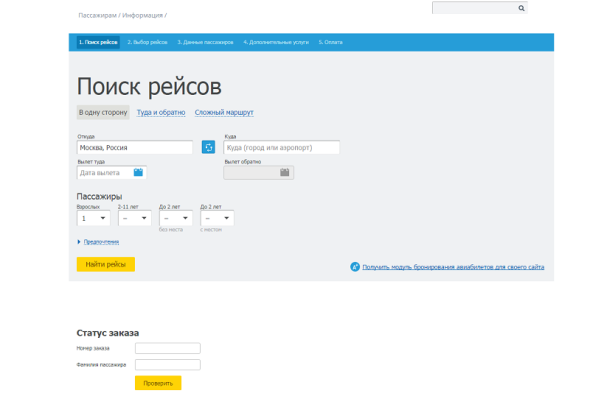Open the '2-11 лет' children dropdown

[135, 218]
